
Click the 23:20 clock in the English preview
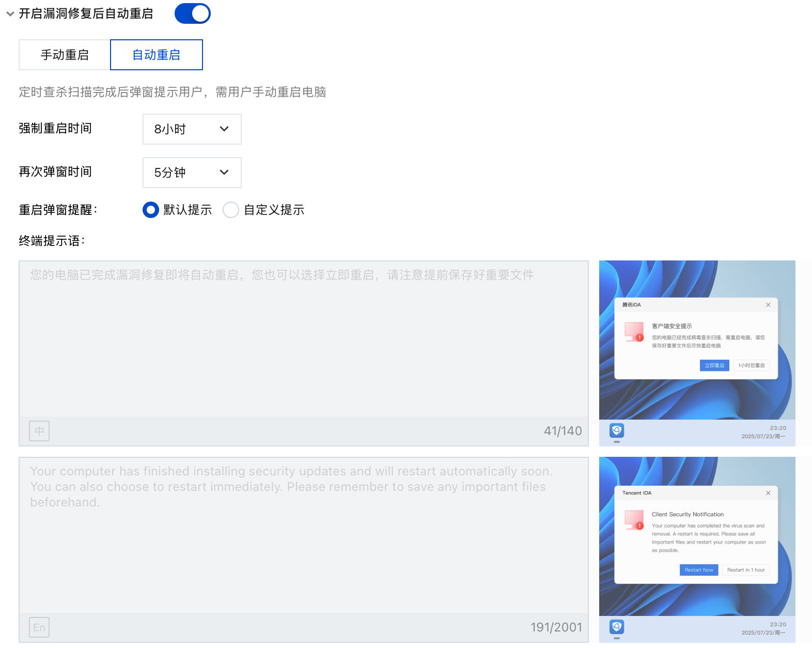pos(778,624)
